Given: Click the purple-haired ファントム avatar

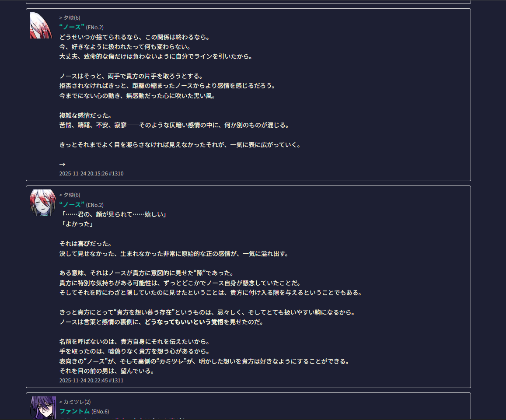Looking at the screenshot, I should point(42,408).
